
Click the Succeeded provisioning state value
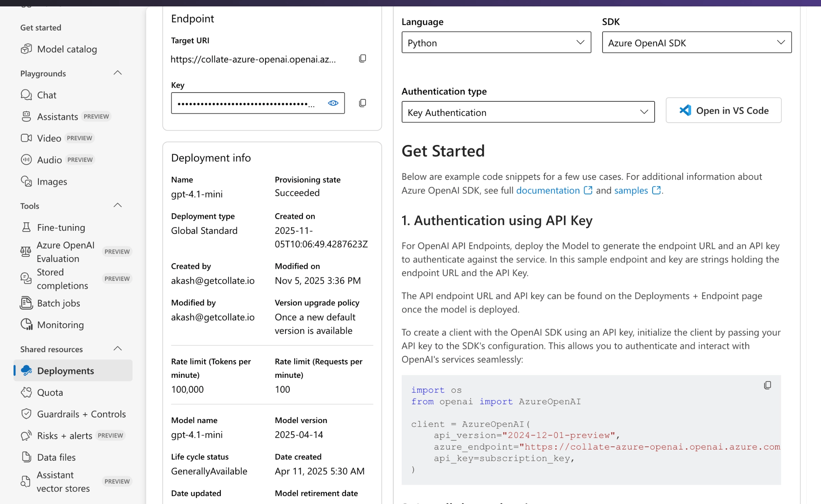tap(297, 193)
